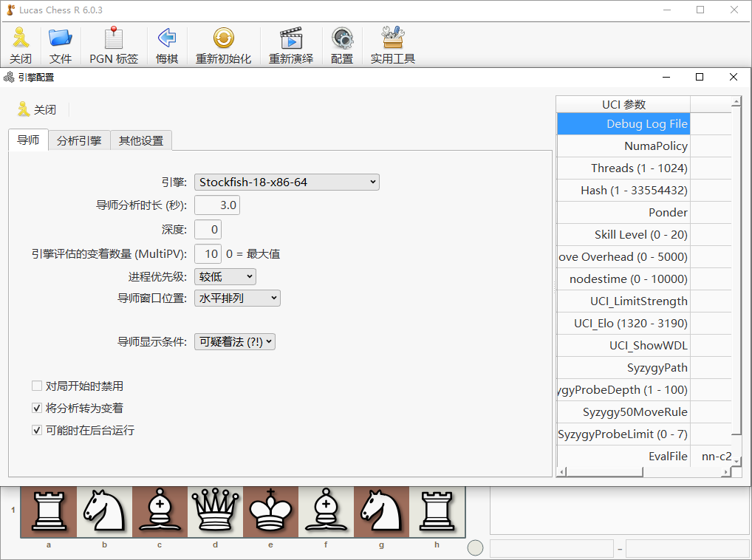Select the Ponder parameter row
This screenshot has height=560, width=752.
[644, 212]
